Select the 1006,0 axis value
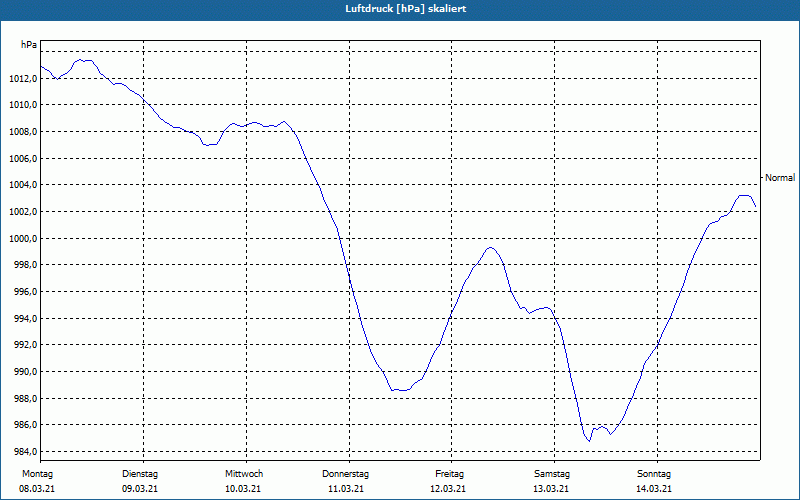Viewport: 800px width, 500px height. (x=23, y=159)
